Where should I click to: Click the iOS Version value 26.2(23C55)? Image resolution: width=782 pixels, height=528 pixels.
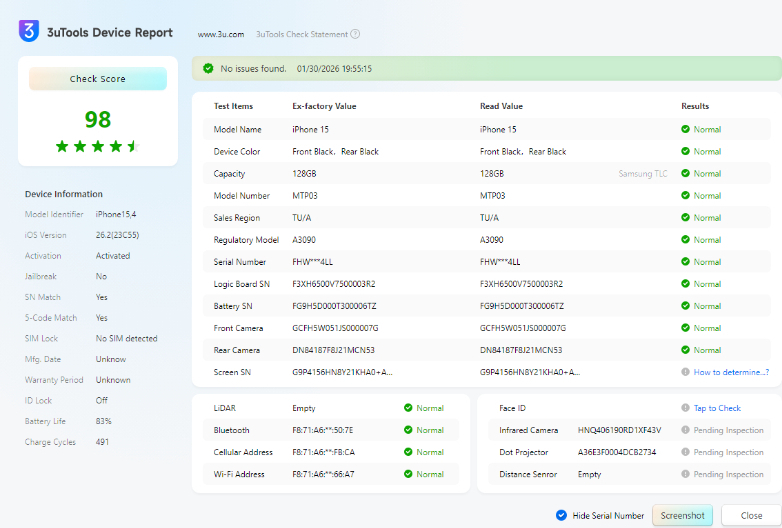click(117, 235)
